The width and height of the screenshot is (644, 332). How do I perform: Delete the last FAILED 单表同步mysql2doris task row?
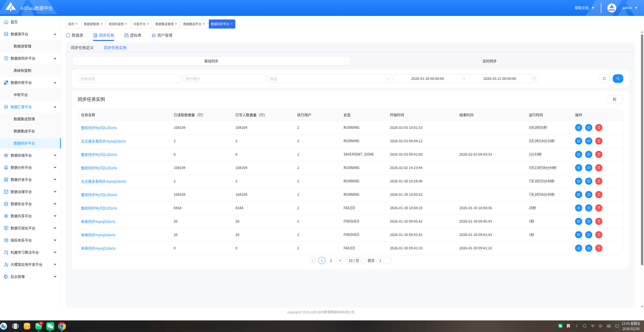599,248
